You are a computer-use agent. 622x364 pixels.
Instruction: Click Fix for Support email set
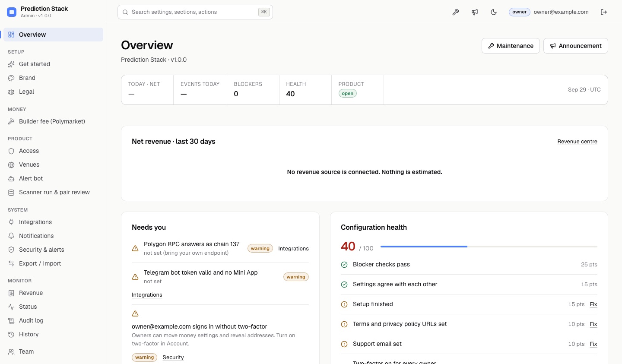click(x=593, y=344)
